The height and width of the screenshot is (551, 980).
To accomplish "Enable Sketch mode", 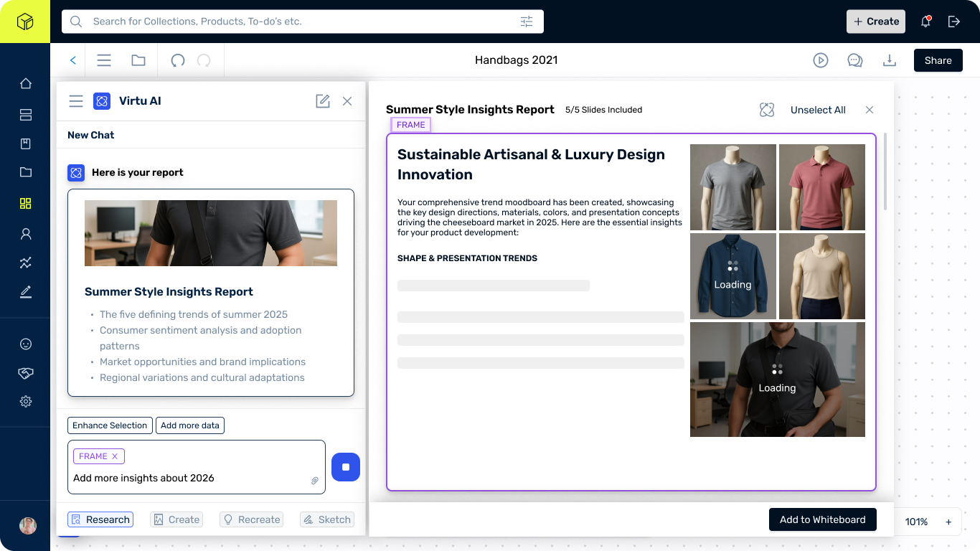I will click(326, 519).
